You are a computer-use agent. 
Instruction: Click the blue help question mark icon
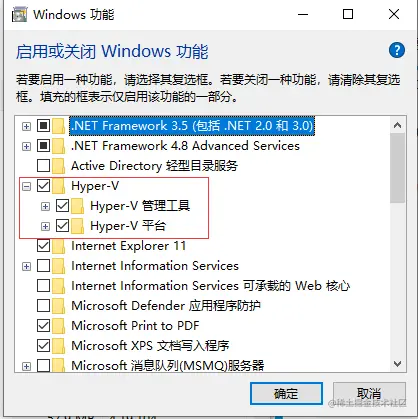[397, 50]
